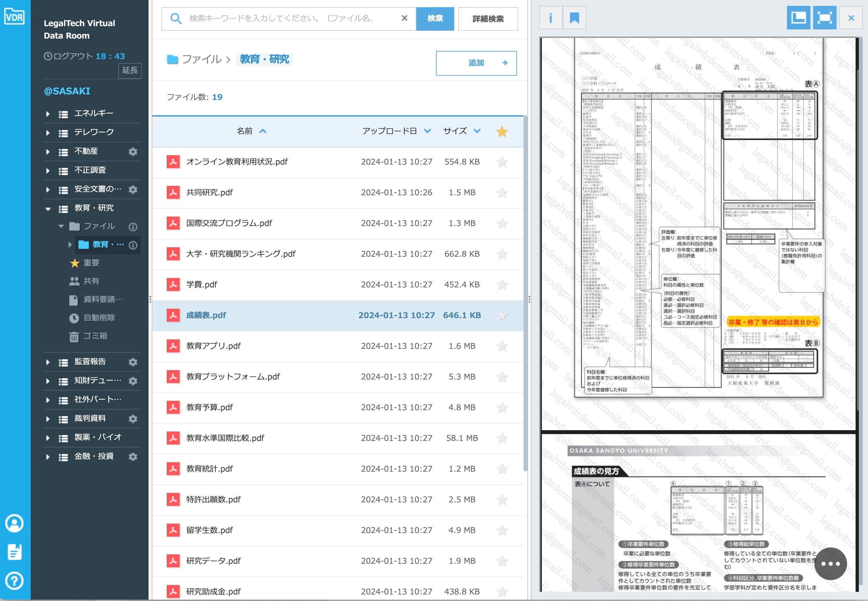Click the info icon in preview toolbar

click(x=550, y=18)
